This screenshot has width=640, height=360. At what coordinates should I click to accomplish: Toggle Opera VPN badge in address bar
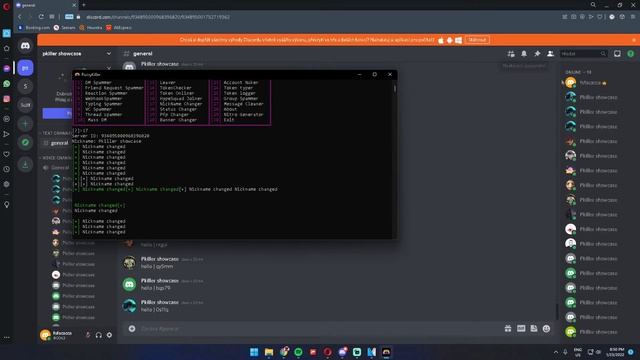point(69,17)
